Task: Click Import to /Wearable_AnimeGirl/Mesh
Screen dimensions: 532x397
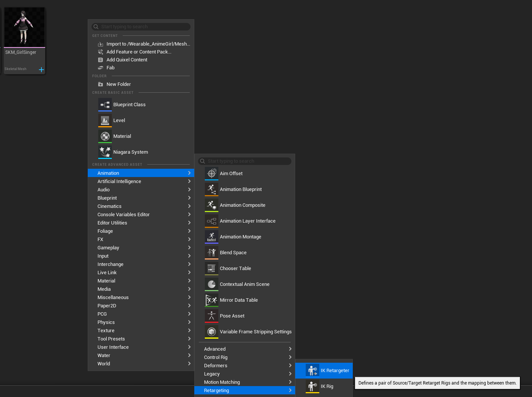Action: click(148, 44)
